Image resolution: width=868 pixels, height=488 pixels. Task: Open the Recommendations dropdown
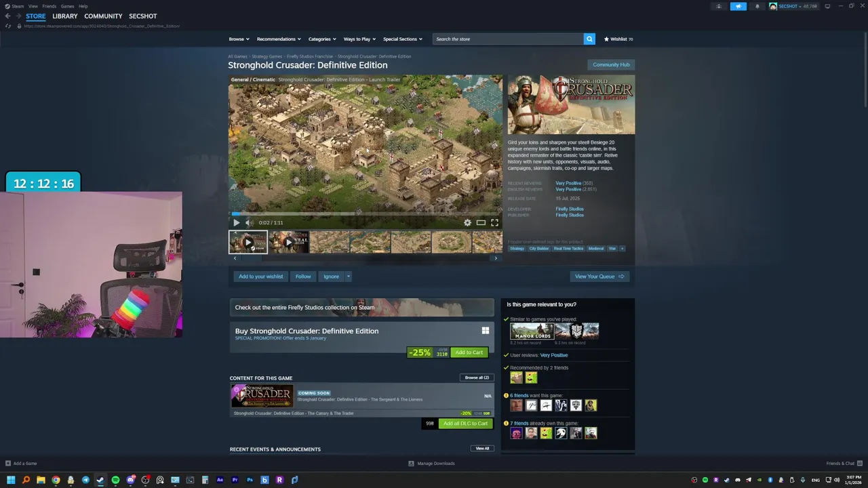pyautogui.click(x=279, y=39)
